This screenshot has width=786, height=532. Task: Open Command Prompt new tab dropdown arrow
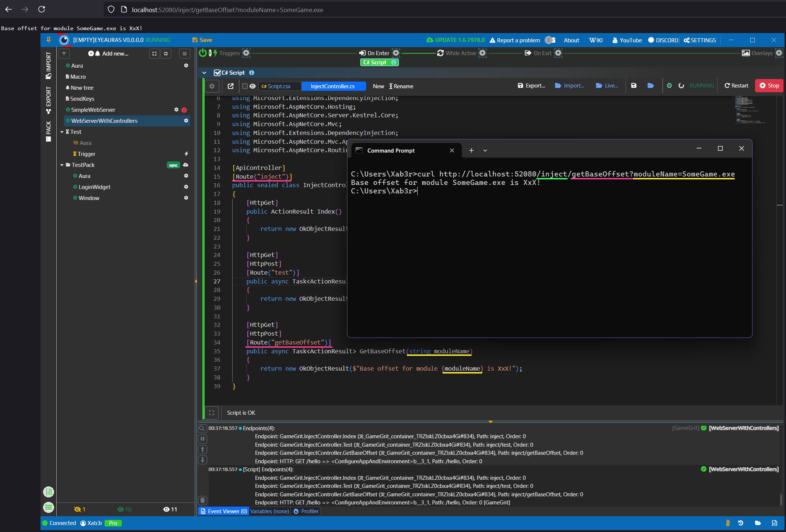485,150
